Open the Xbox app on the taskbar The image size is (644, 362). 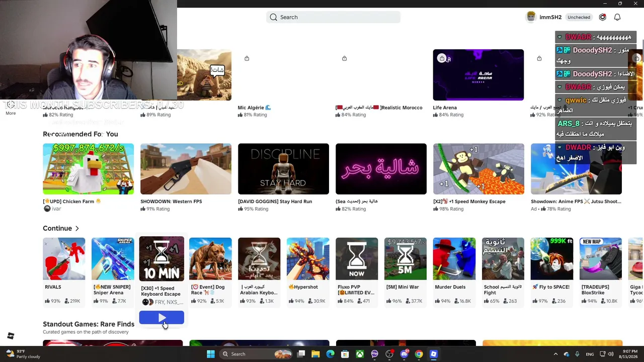(x=360, y=354)
